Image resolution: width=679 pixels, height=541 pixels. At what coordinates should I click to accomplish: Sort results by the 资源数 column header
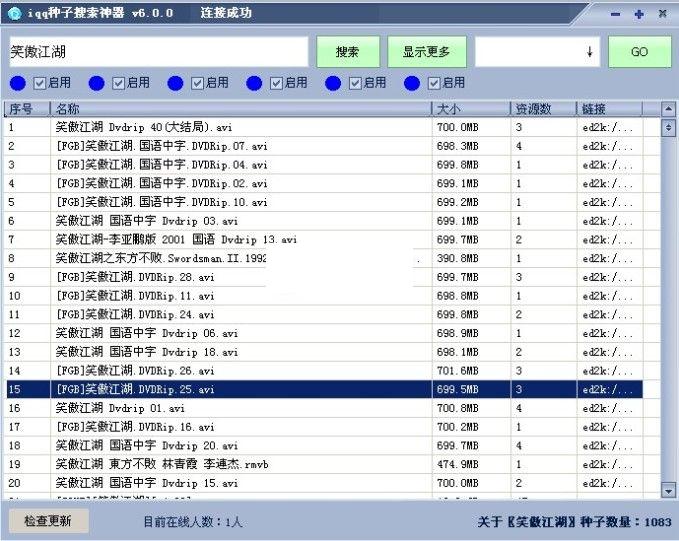coord(543,108)
